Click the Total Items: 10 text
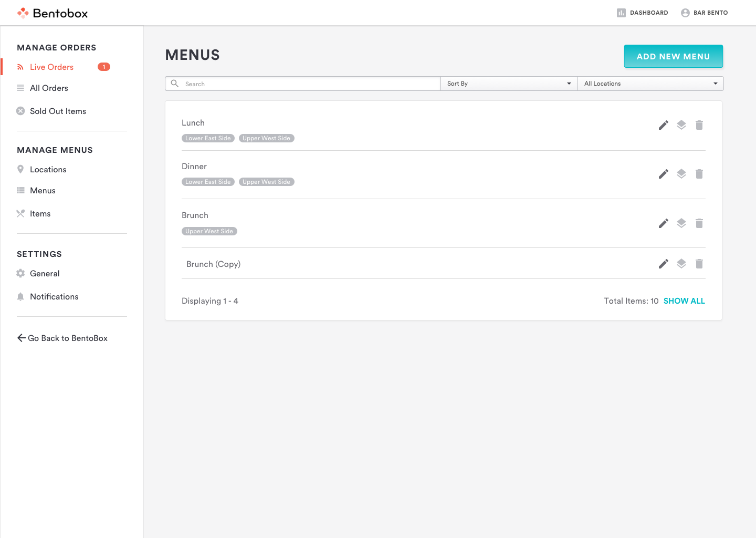The image size is (756, 538). tap(631, 301)
